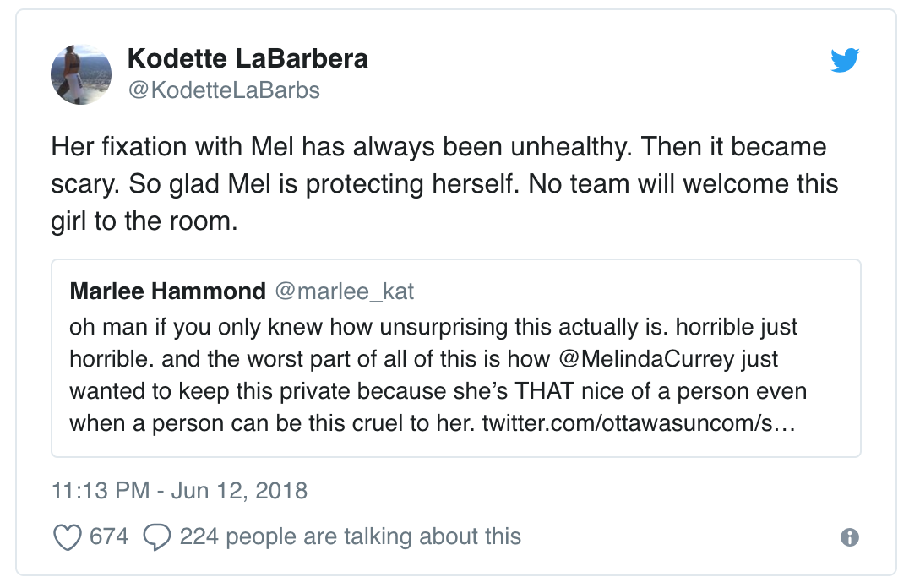The image size is (909, 588).
Task: Open replies via speech bubble icon
Action: click(157, 537)
